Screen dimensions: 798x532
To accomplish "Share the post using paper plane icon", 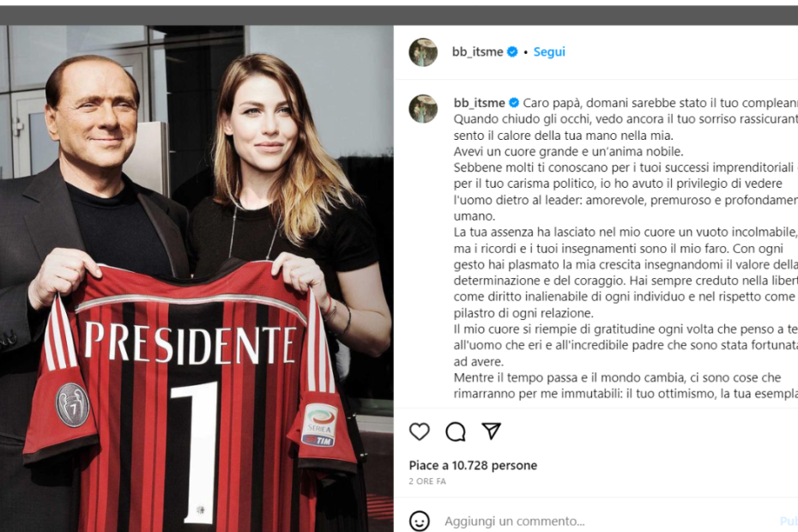I will click(x=491, y=432).
